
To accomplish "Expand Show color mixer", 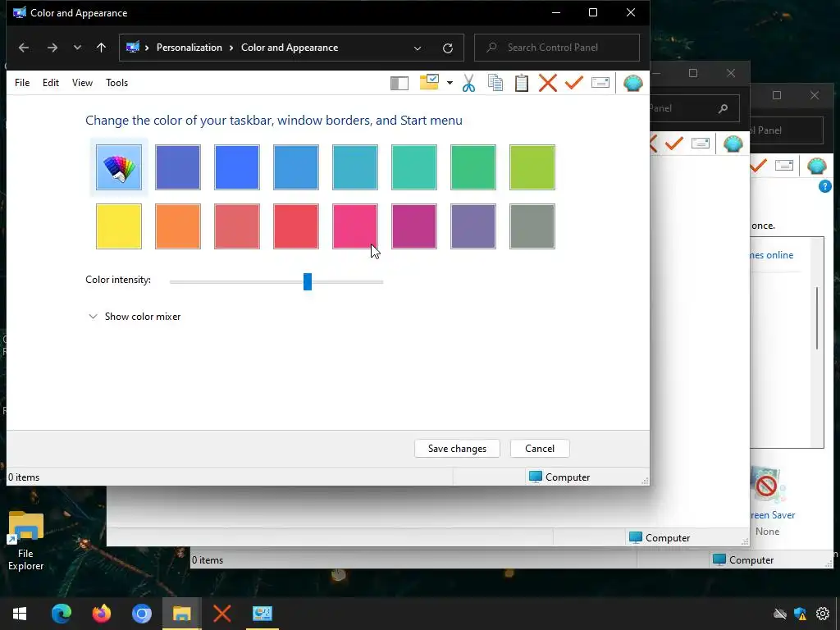I will click(x=135, y=317).
